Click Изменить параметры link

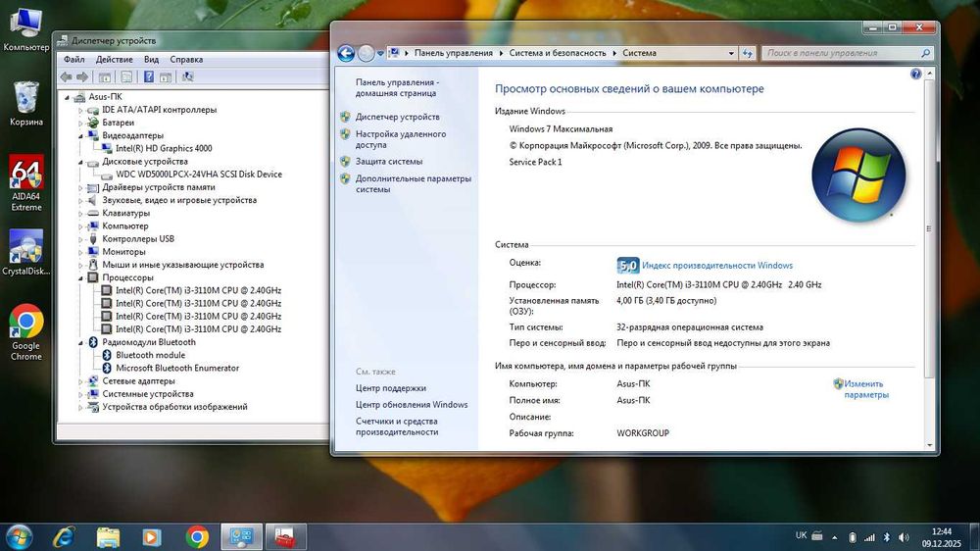865,389
